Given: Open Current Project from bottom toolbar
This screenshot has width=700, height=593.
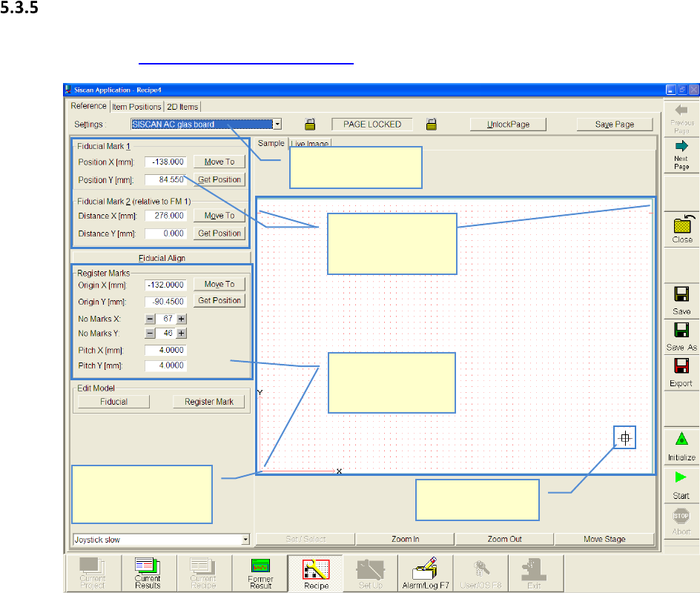Looking at the screenshot, I should coord(93,574).
